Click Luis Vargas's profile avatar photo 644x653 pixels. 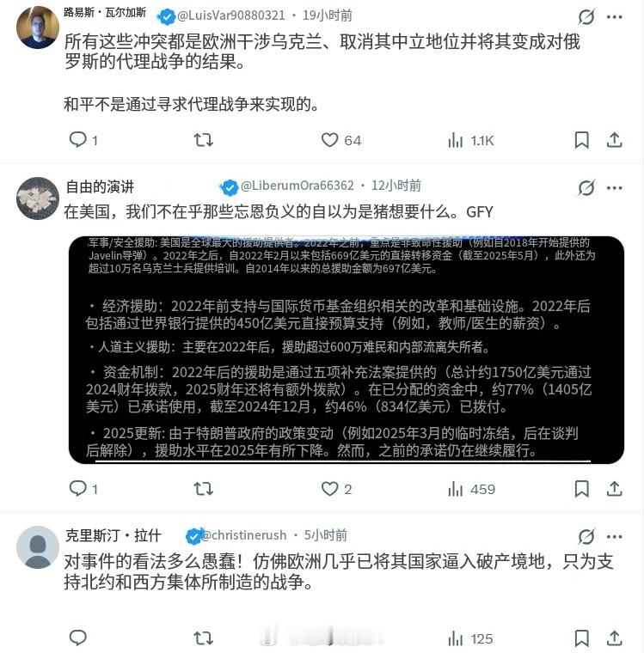[x=38, y=27]
